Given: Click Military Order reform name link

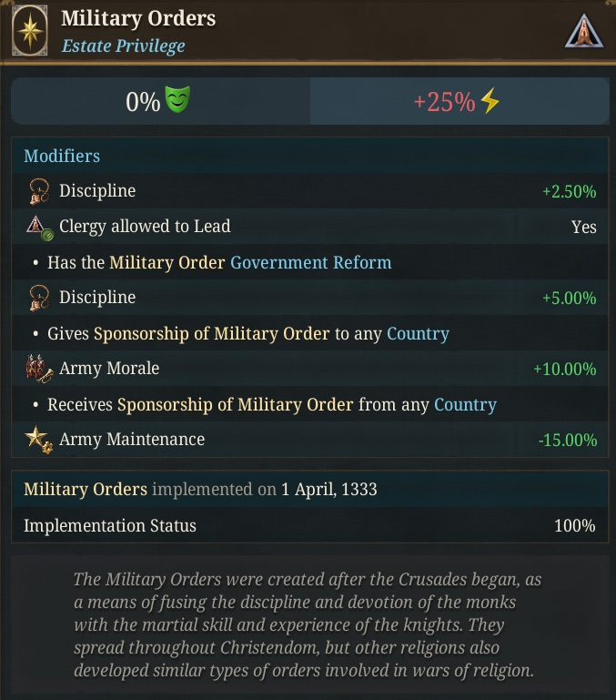Looking at the screenshot, I should pyautogui.click(x=167, y=262).
